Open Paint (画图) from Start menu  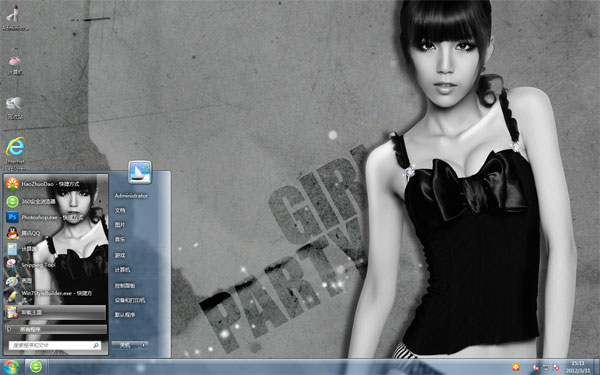click(x=55, y=280)
